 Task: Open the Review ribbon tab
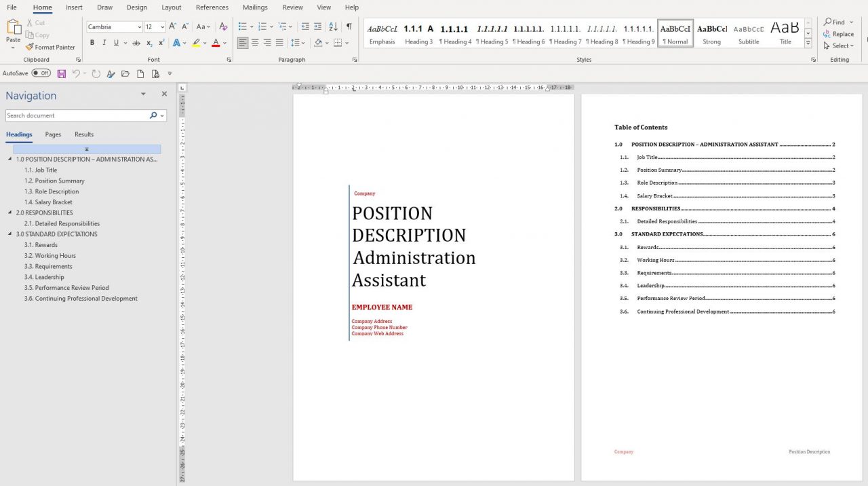coord(292,7)
